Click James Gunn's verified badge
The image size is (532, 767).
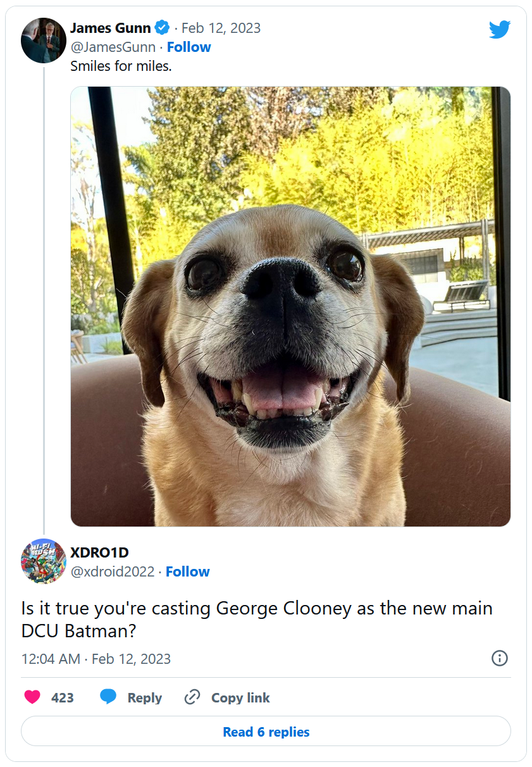[x=163, y=28]
